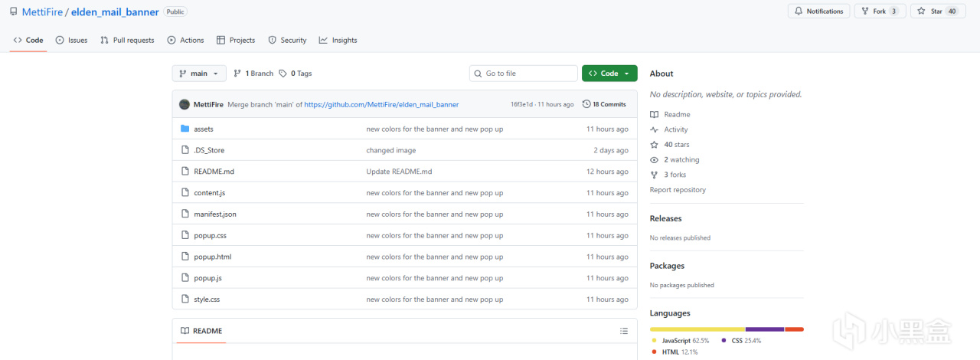The width and height of the screenshot is (980, 360).
Task: Open the style.css file
Action: tap(207, 299)
